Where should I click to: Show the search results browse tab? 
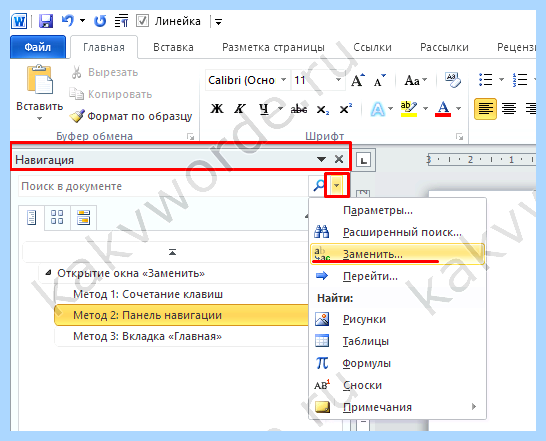coord(84,217)
